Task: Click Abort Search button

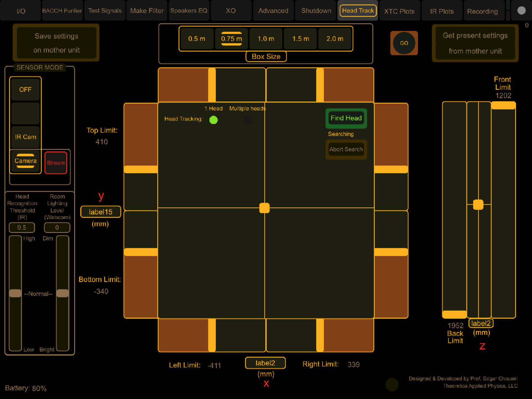Action: coord(346,149)
